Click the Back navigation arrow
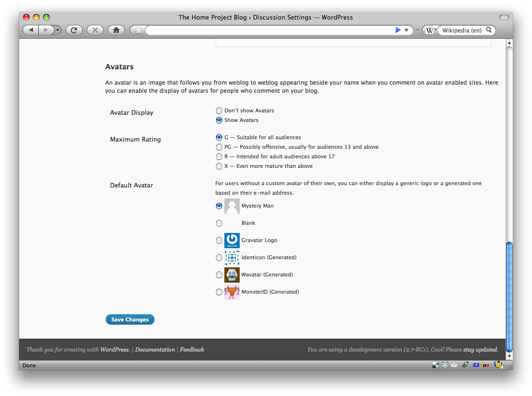Screen dimensions: 532x396 point(31,30)
